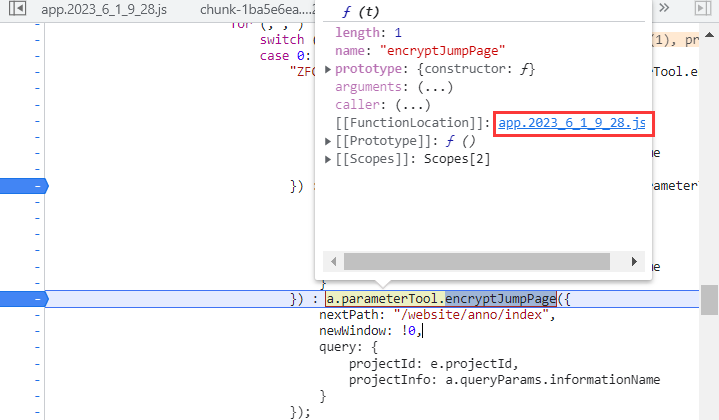
Task: Open the FunctionLocation app.2023_6_1_9_28.js link
Action: pyautogui.click(x=573, y=123)
